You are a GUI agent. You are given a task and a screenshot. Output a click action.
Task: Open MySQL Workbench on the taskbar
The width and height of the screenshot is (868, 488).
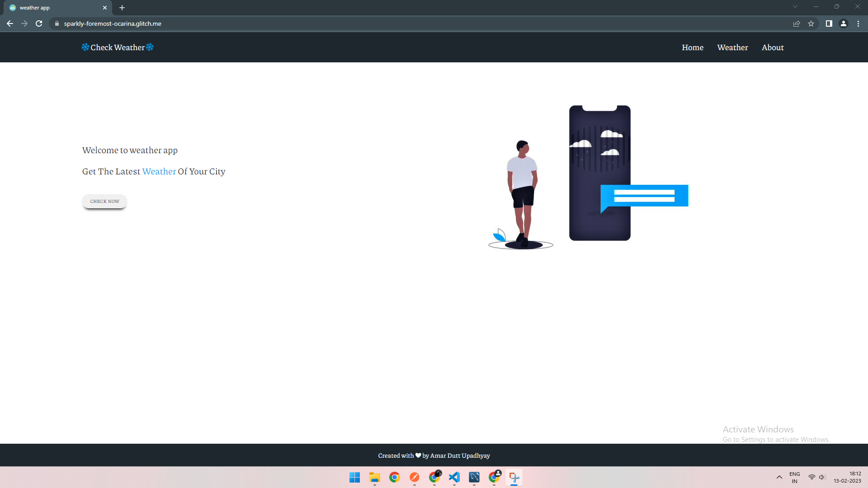[474, 477]
